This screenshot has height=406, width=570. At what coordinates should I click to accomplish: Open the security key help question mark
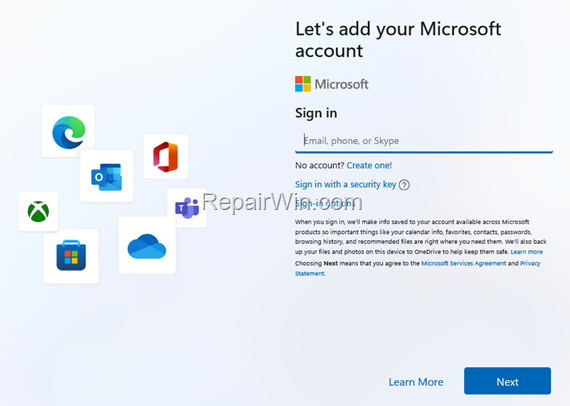(x=404, y=185)
